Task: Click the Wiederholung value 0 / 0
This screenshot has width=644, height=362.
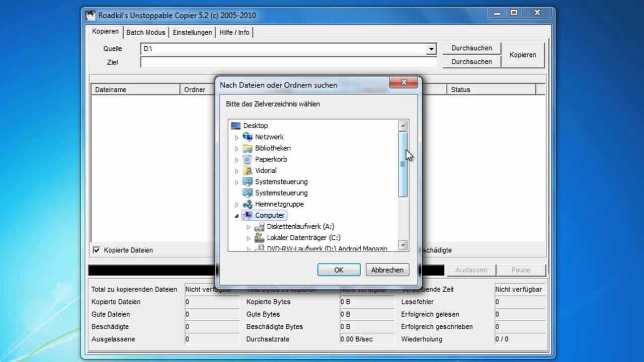Action: click(502, 339)
